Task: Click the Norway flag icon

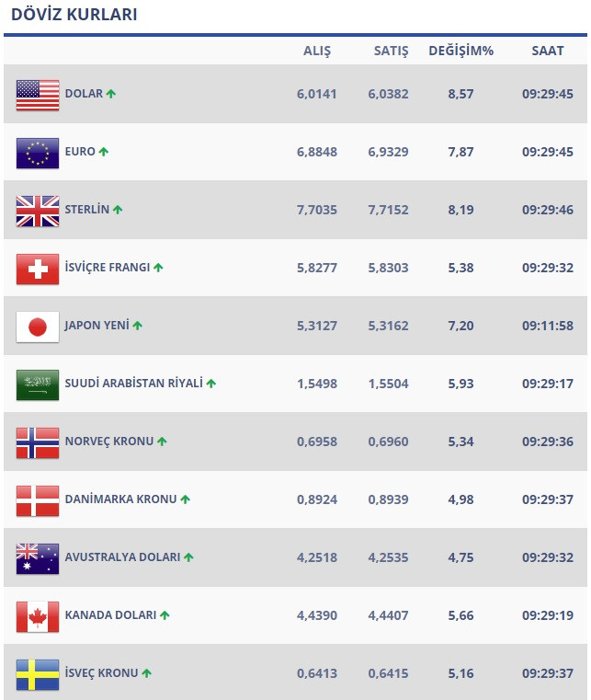Action: pos(38,442)
